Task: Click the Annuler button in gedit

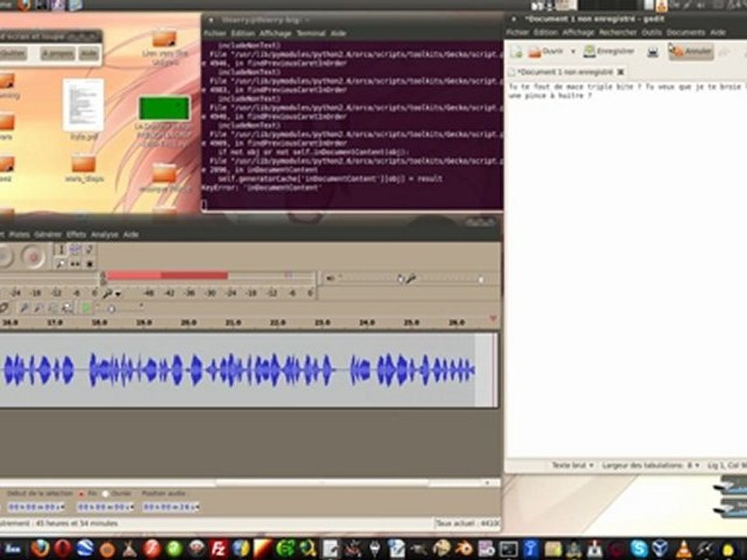Action: click(691, 51)
